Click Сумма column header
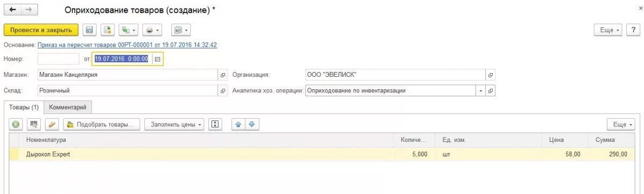The width and height of the screenshot is (644, 194). coord(611,140)
